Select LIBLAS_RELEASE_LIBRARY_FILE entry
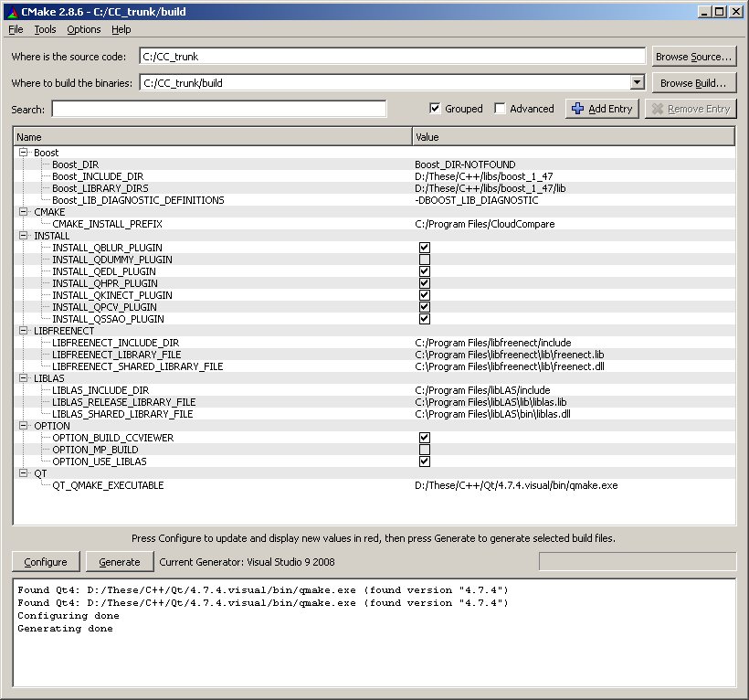This screenshot has width=749, height=700. pos(124,402)
